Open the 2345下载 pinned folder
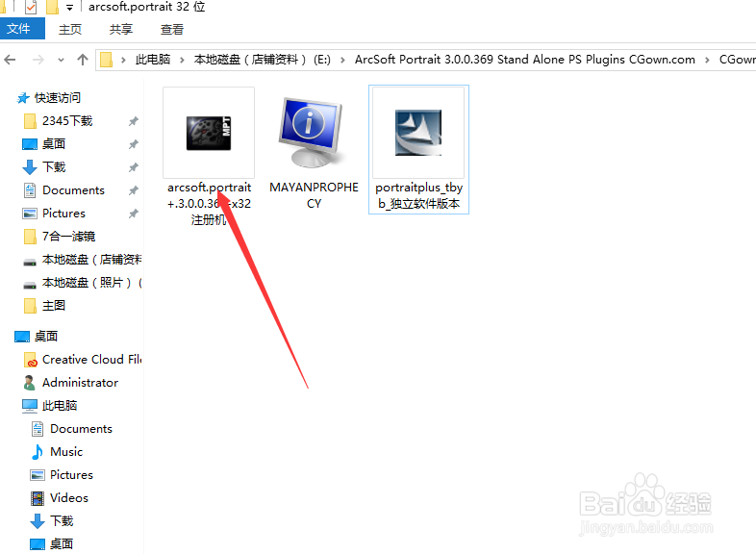This screenshot has height=554, width=756. point(67,121)
